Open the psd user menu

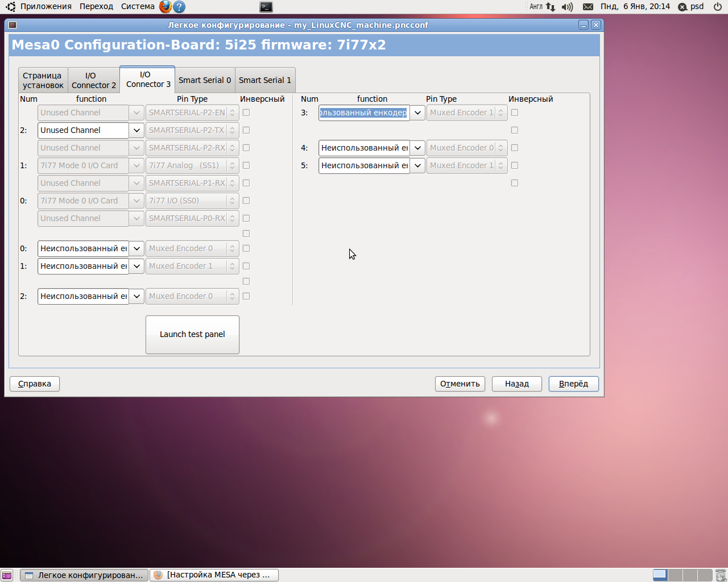coord(697,7)
